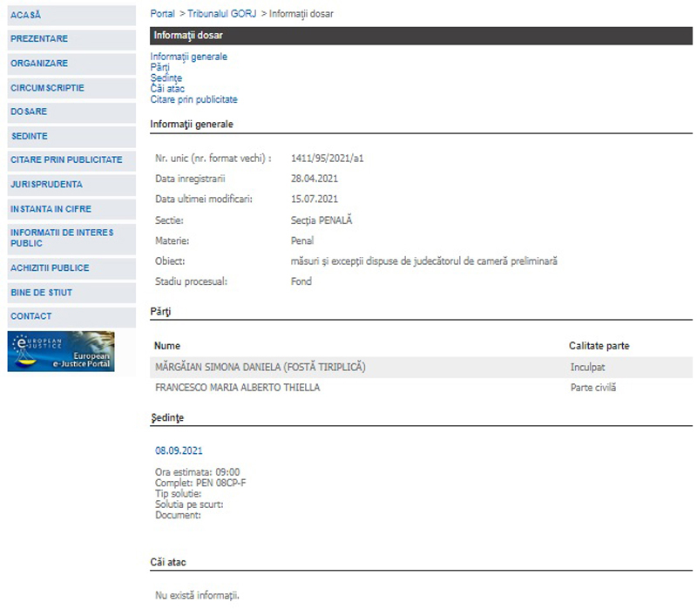Select ORGANIZARE from the sidebar
Image resolution: width=697 pixels, height=616 pixels.
coord(39,64)
